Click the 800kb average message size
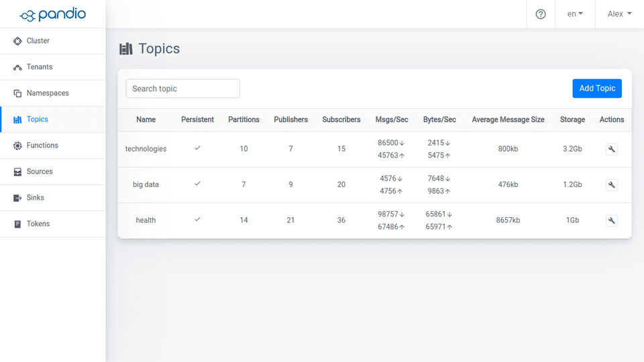 point(508,149)
